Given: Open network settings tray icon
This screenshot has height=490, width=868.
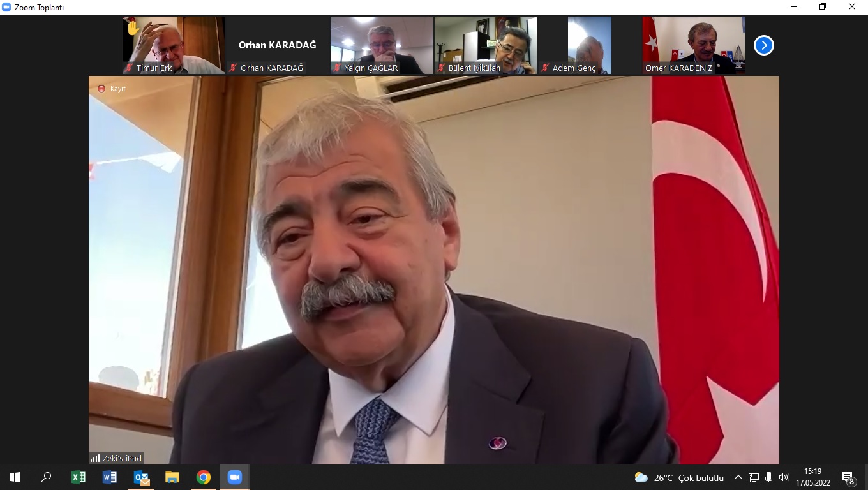Looking at the screenshot, I should click(754, 477).
